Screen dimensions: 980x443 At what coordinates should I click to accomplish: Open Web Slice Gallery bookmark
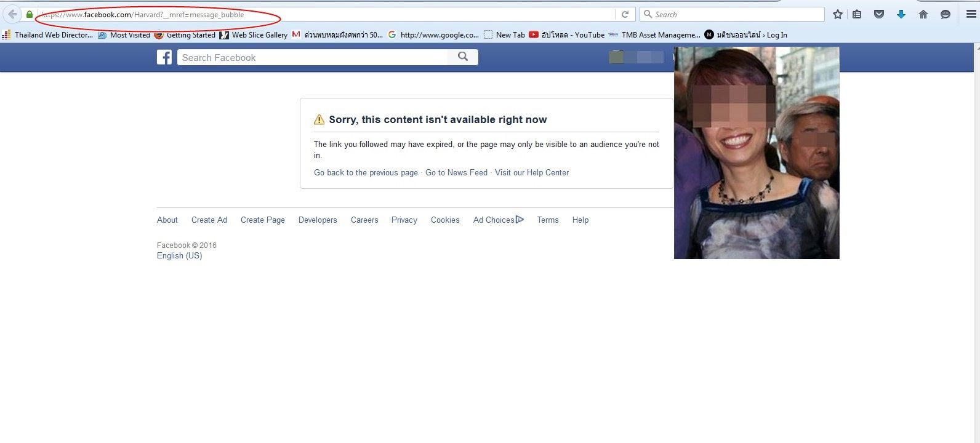tap(254, 35)
